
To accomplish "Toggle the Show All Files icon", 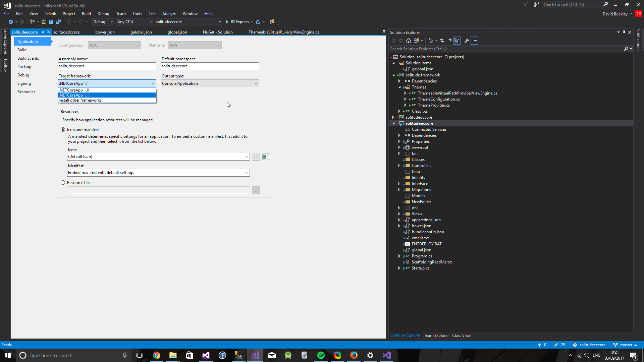I will [x=457, y=41].
